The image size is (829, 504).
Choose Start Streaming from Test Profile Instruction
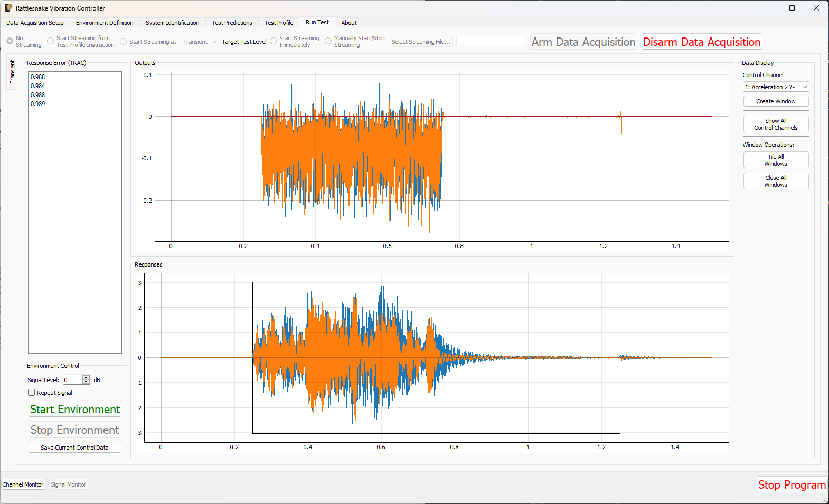[51, 41]
